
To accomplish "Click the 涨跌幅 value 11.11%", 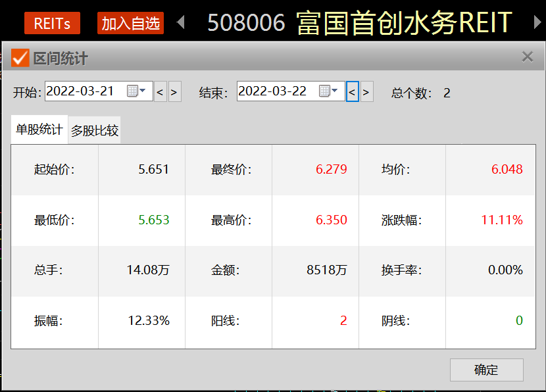I will point(502,220).
